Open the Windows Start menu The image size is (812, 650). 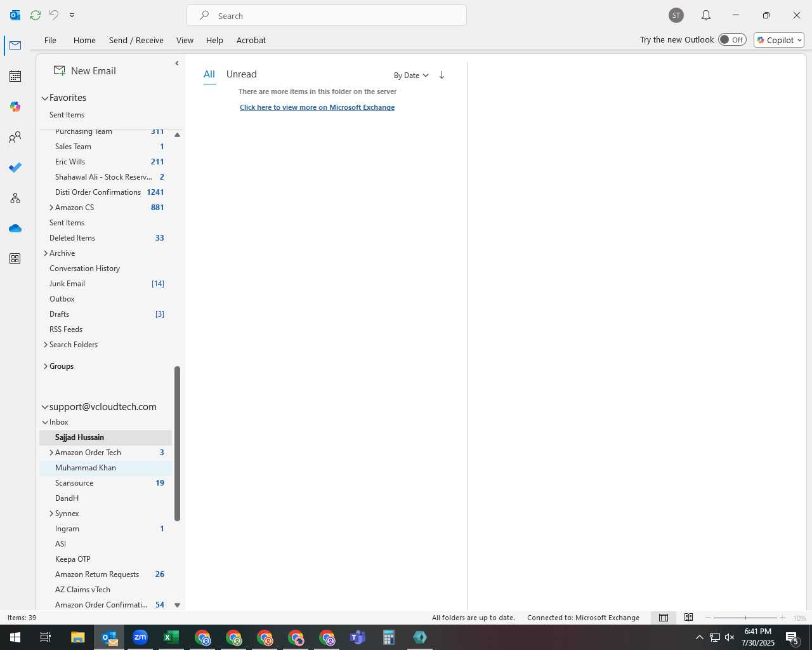point(15,637)
